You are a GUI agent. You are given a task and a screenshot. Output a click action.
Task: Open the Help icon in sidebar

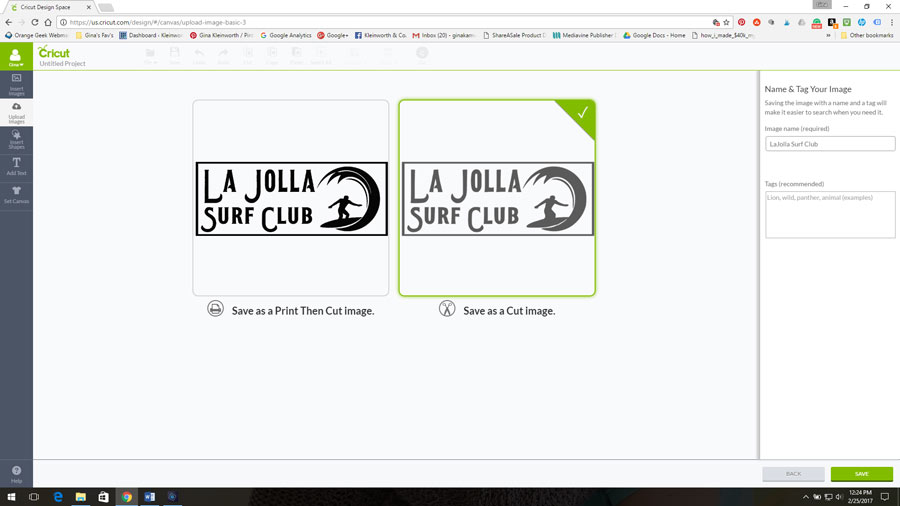[16, 474]
